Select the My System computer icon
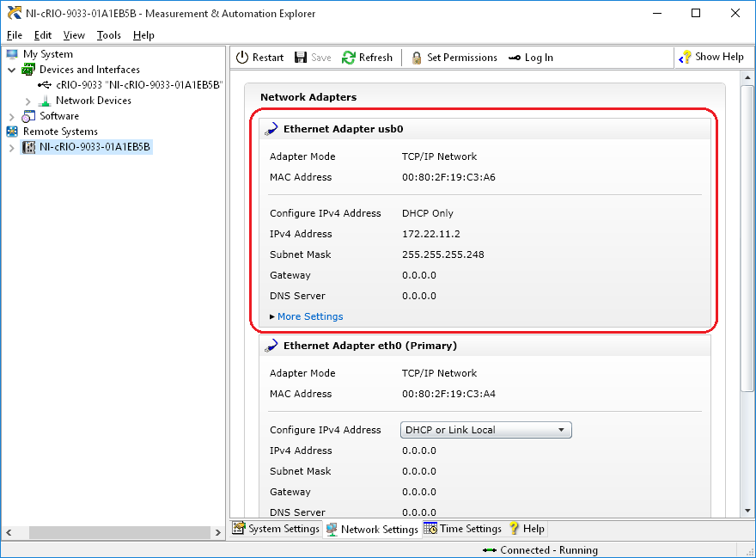This screenshot has width=756, height=558. pyautogui.click(x=12, y=54)
